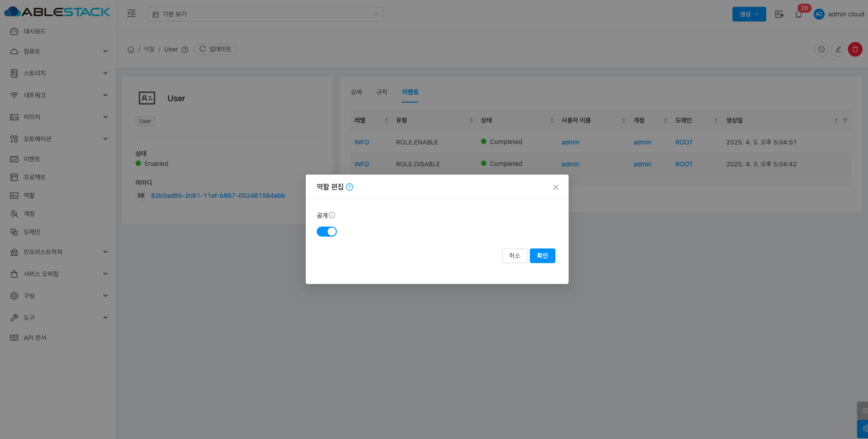This screenshot has width=868, height=439.
Task: Open help icon next to 역할 편집 title
Action: click(350, 187)
